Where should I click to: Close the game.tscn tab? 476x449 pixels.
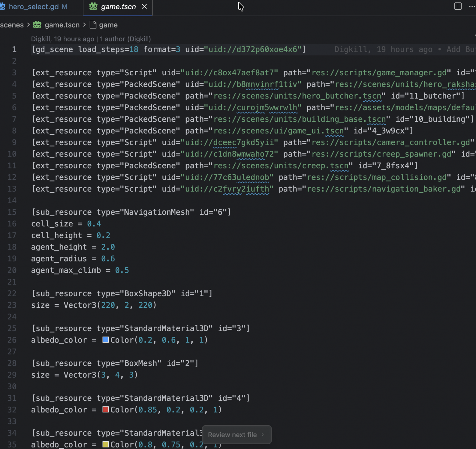[144, 6]
